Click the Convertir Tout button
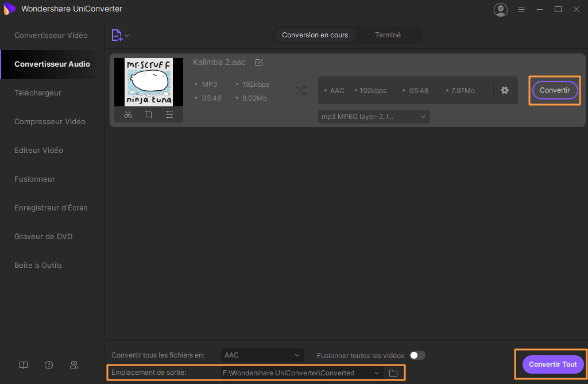The height and width of the screenshot is (384, 588). click(553, 364)
